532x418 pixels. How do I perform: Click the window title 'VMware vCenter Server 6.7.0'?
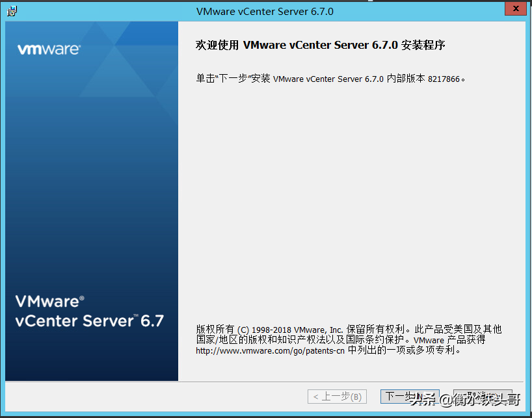pyautogui.click(x=265, y=12)
